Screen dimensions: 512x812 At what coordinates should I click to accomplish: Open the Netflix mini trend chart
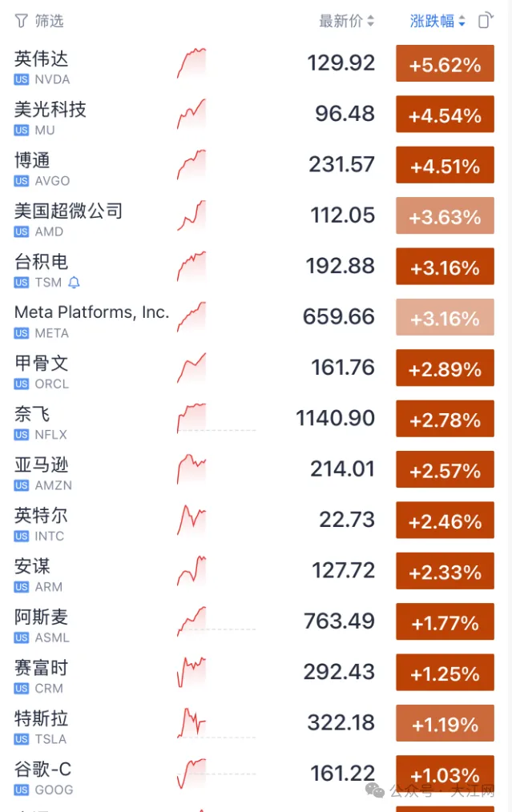point(191,418)
